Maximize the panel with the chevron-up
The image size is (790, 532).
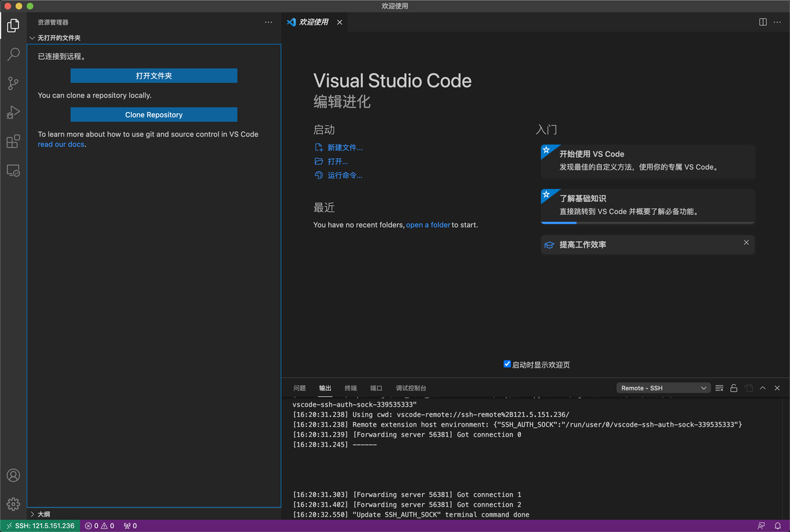763,388
